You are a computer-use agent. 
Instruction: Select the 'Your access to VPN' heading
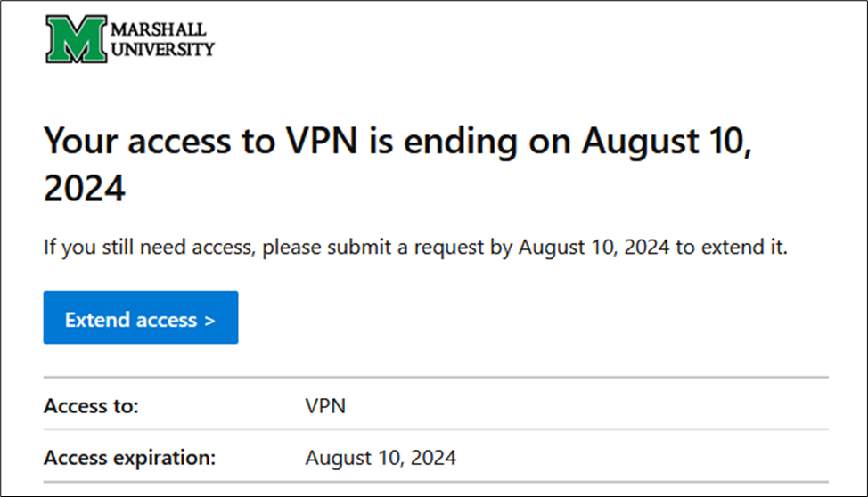(397, 165)
